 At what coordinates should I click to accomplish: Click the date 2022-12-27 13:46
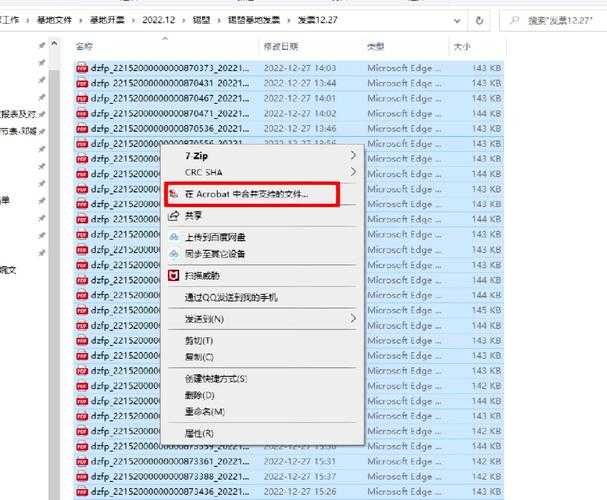pyautogui.click(x=300, y=129)
